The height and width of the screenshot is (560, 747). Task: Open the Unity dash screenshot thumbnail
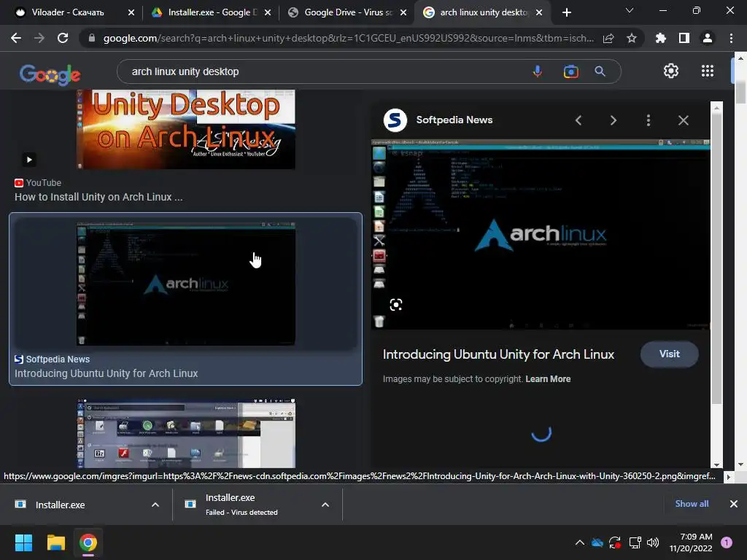point(186,434)
